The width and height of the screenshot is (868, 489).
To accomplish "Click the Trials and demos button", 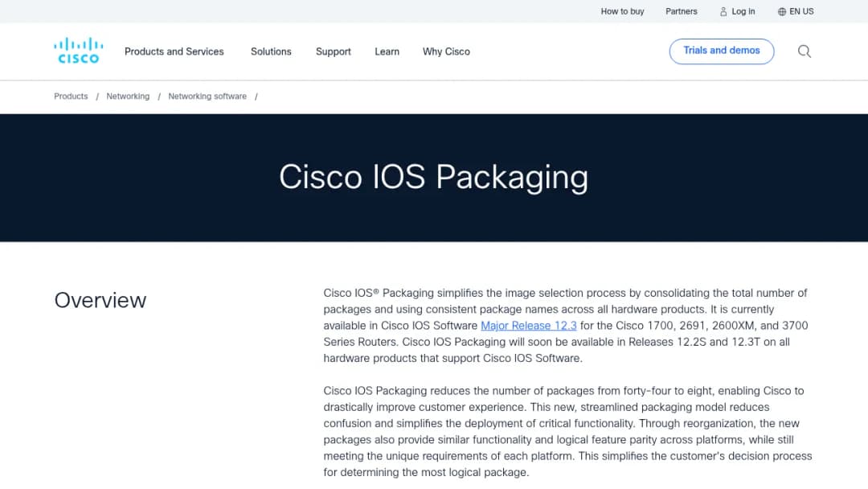I will 721,51.
